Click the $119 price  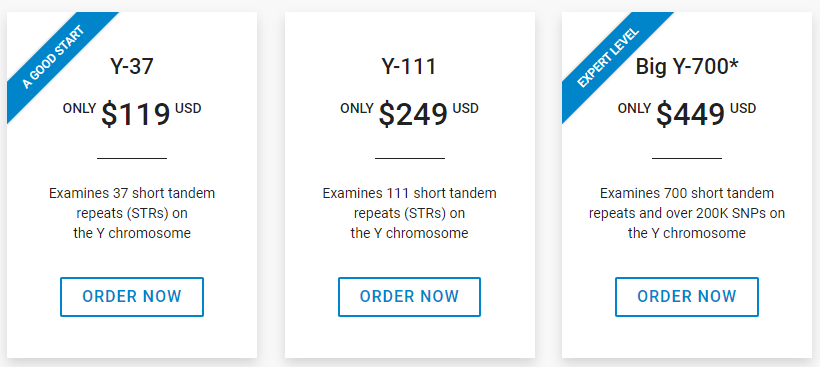pos(136,114)
